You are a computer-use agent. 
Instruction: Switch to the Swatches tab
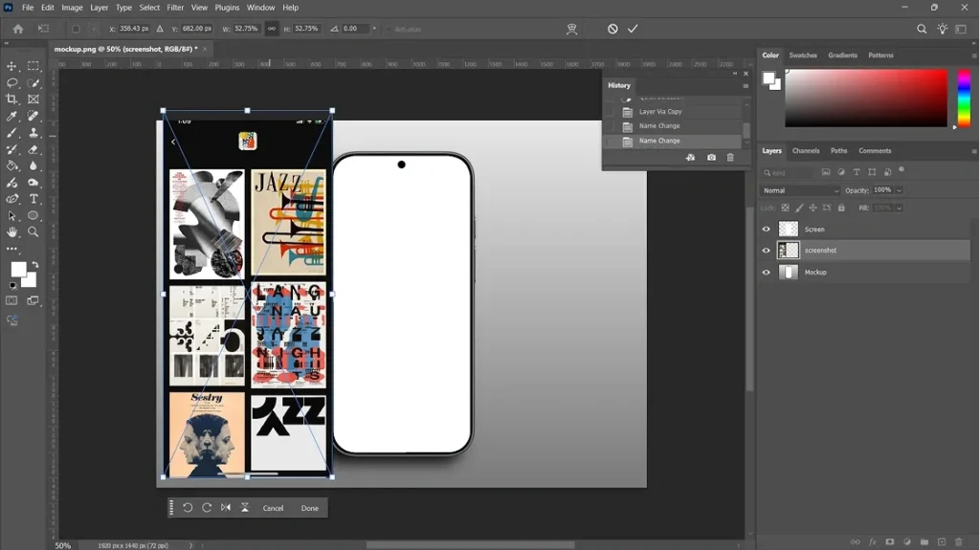[803, 55]
